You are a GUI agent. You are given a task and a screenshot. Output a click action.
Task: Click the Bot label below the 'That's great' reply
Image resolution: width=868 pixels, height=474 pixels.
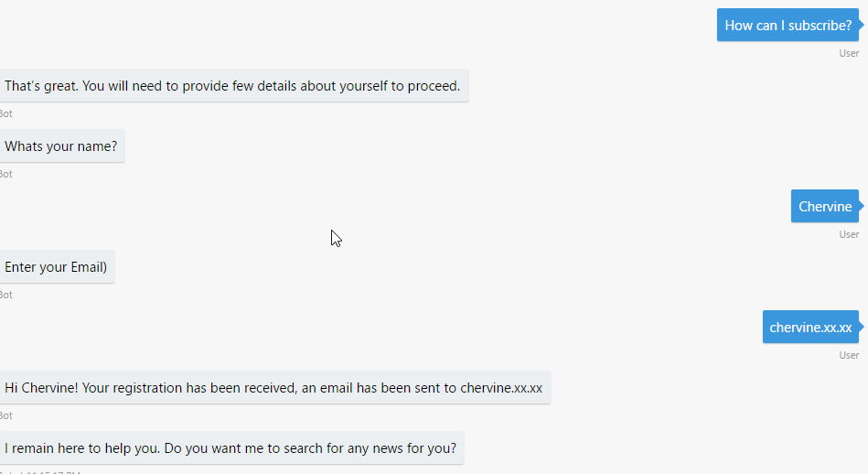click(5, 113)
